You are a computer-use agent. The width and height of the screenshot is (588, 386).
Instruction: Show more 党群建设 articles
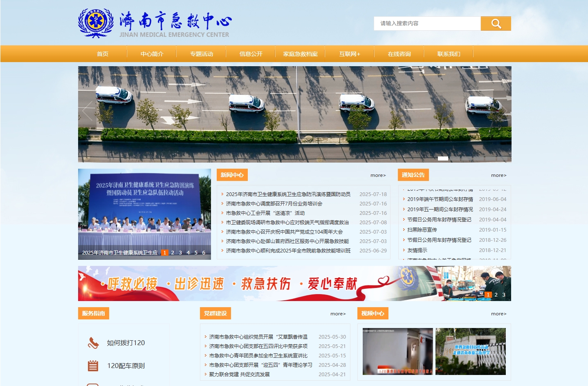pyautogui.click(x=338, y=314)
